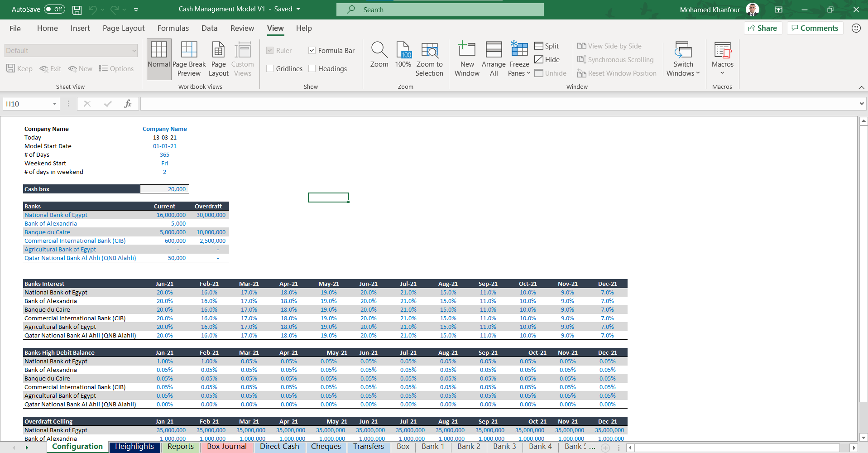The height and width of the screenshot is (453, 868).
Task: Open the Name Box dropdown
Action: coord(54,104)
